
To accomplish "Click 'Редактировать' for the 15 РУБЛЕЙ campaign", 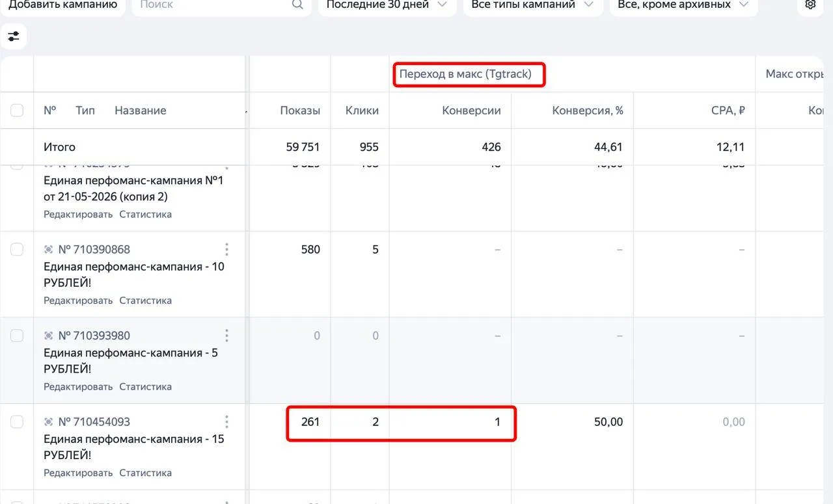I will pos(78,473).
